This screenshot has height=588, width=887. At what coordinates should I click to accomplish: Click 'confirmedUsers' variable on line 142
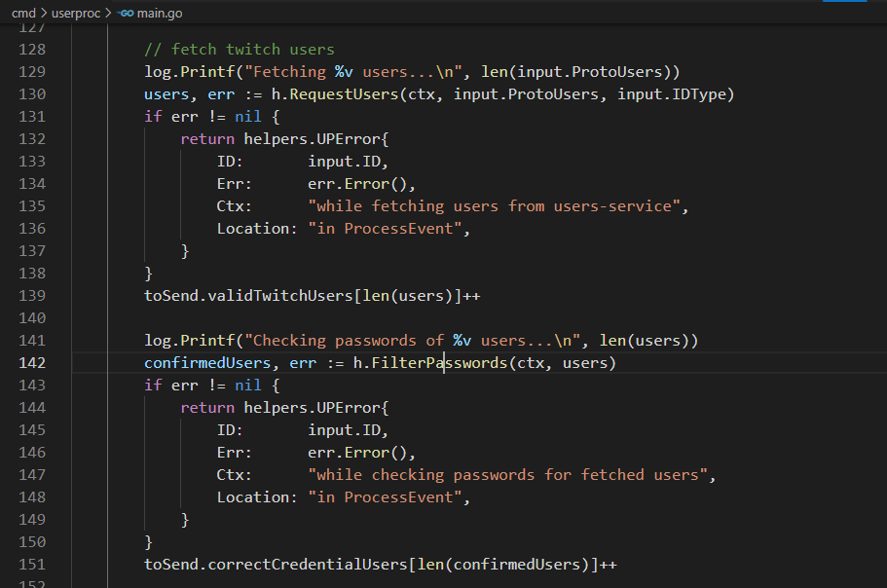point(207,363)
